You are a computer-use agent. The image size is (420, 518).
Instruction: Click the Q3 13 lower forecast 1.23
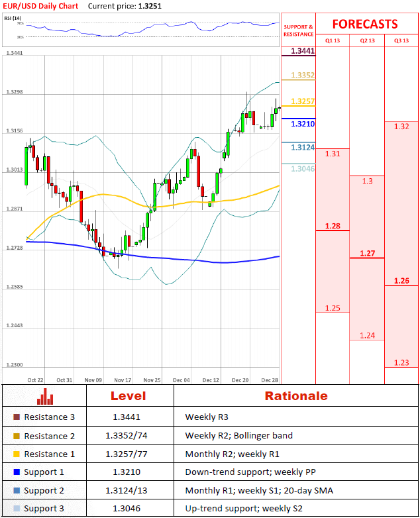tap(401, 362)
